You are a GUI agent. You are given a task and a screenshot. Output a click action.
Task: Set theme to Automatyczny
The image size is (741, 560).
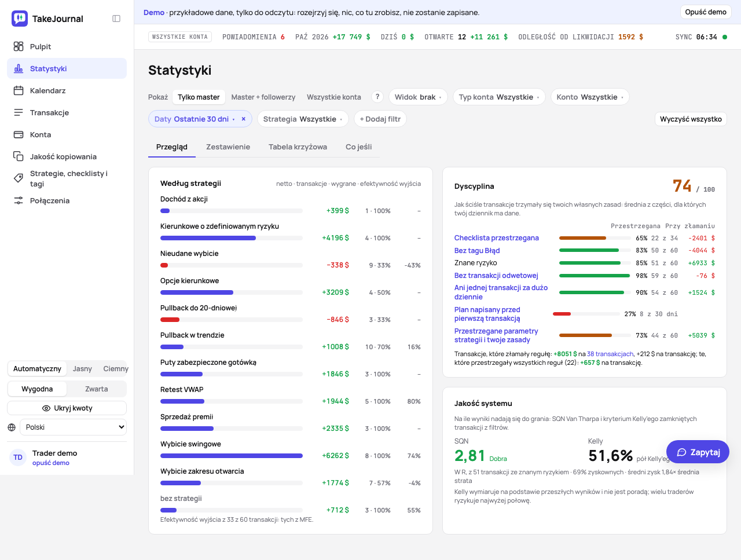pyautogui.click(x=37, y=369)
